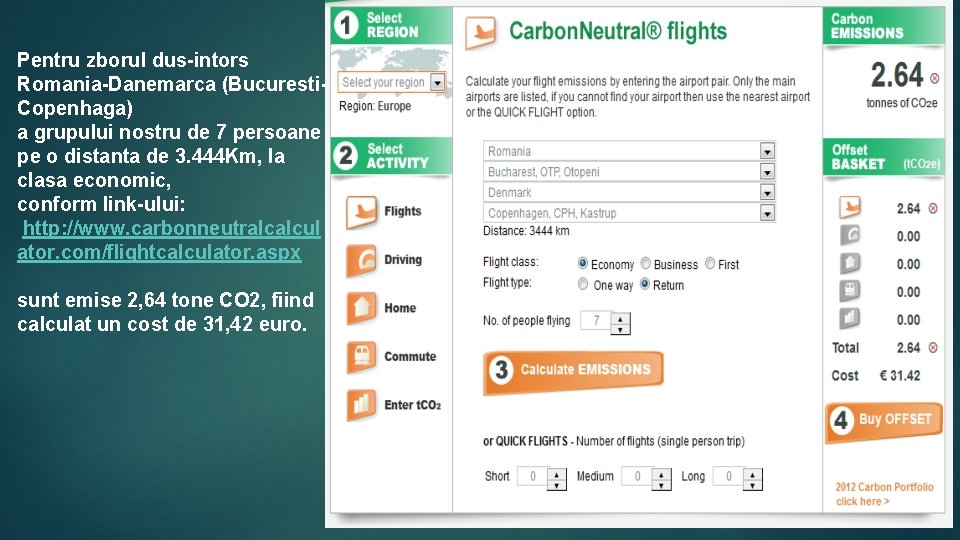
Task: Click the Cost € 31.42 value
Action: tap(900, 376)
